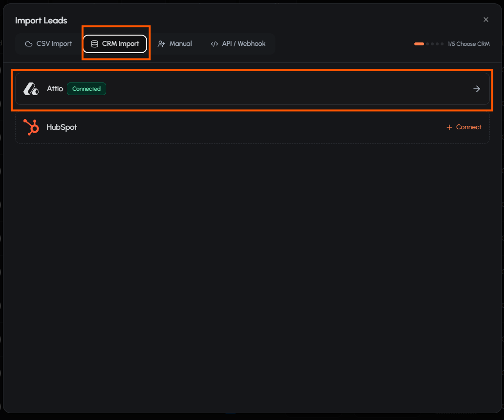Click the HubSpot CRM name
This screenshot has width=504, height=420.
point(62,127)
